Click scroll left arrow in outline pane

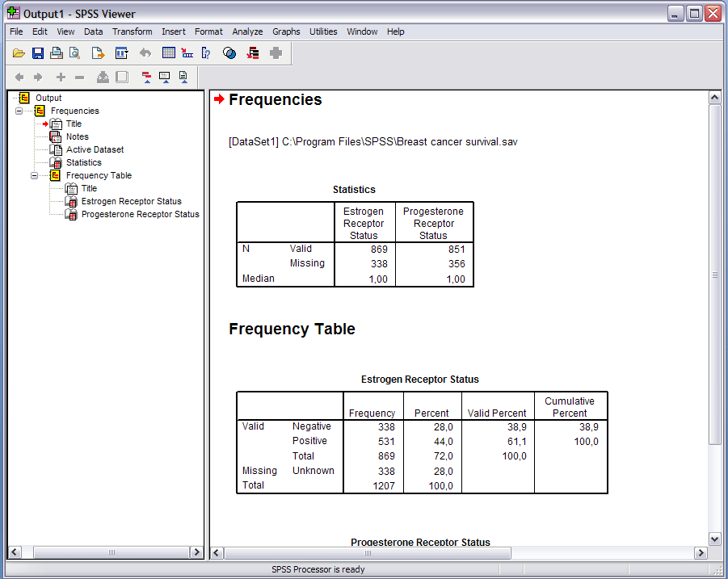pyautogui.click(x=14, y=552)
